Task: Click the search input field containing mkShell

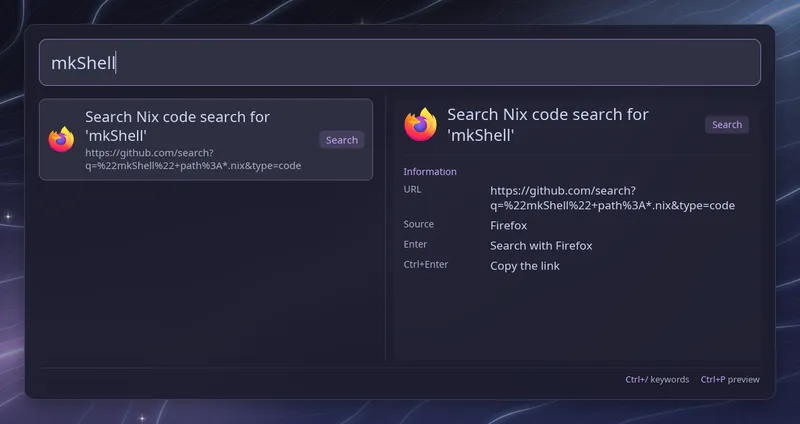Action: point(399,62)
